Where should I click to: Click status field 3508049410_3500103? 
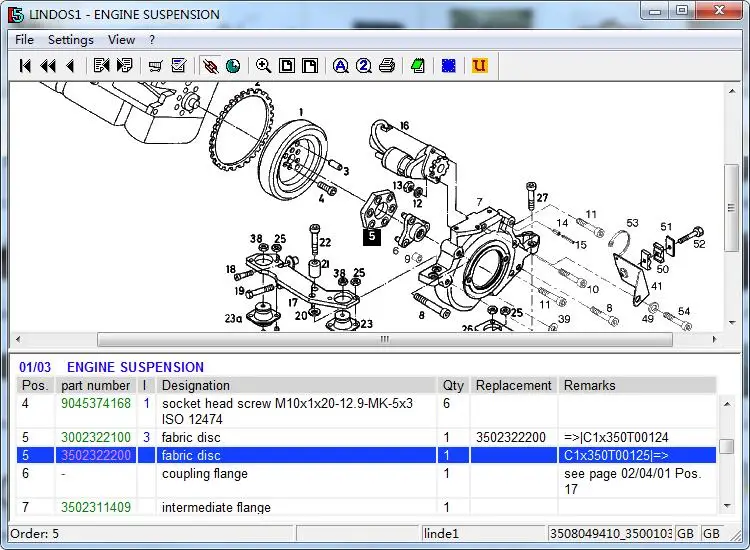610,533
